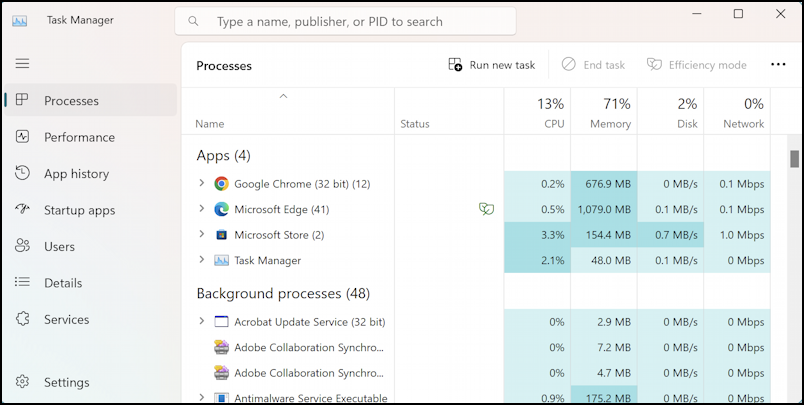
Task: Maximize the Task Manager window
Action: click(738, 14)
